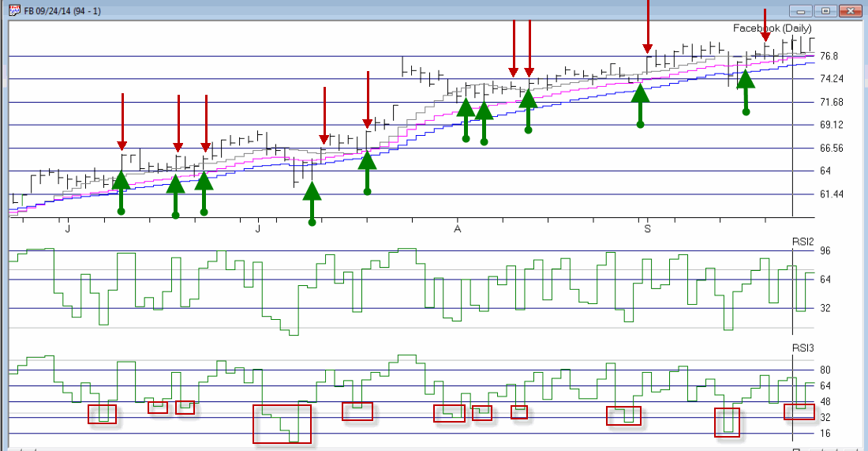Image resolution: width=868 pixels, height=451 pixels.
Task: Click the 64 value on RSI3 scale
Action: pos(825,385)
